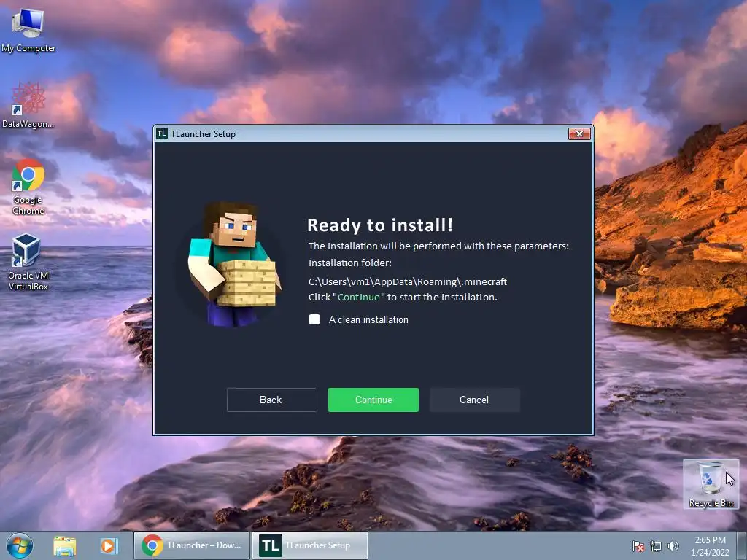Select the TLauncher Setup taskbar button
Viewport: 747px width, 560px height.
(309, 545)
